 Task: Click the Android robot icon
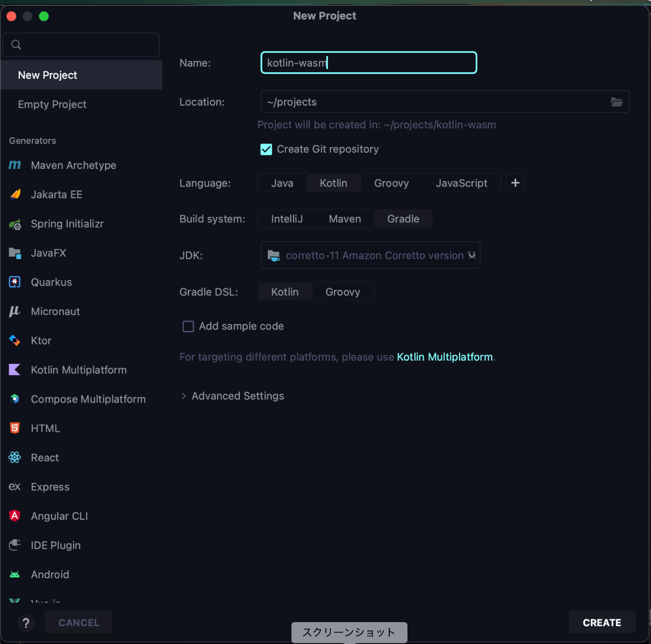15,575
